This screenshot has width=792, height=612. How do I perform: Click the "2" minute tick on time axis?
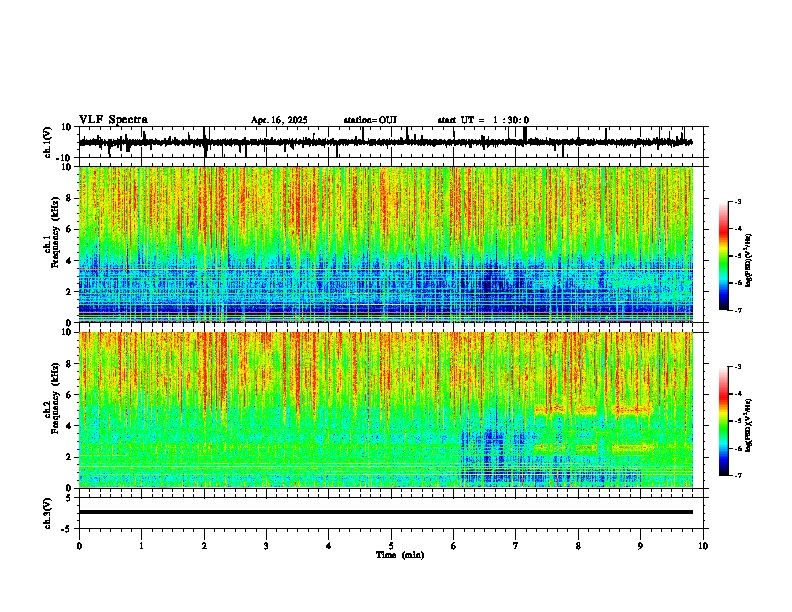[204, 546]
